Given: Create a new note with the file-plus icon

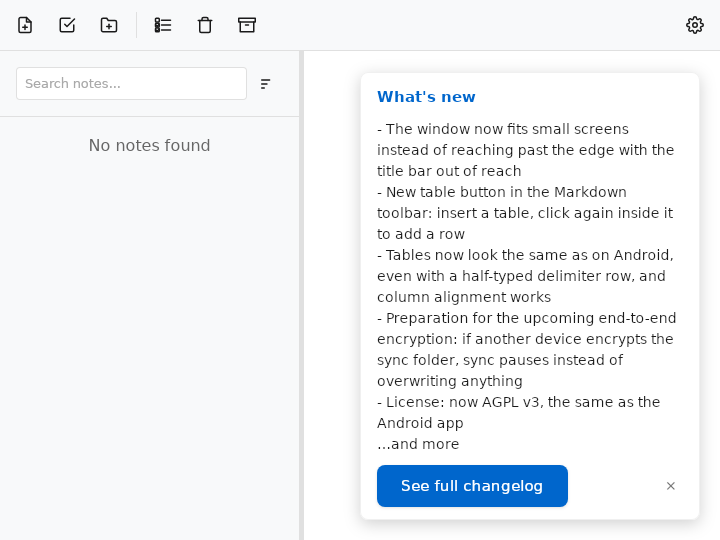Looking at the screenshot, I should point(25,25).
